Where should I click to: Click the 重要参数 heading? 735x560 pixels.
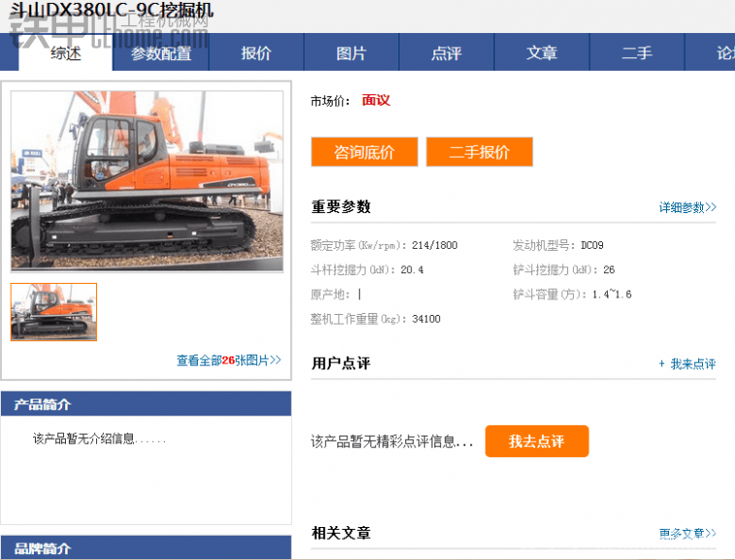341,206
